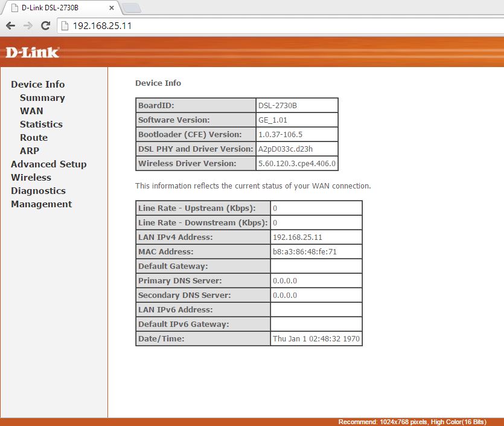504x426 pixels.
Task: Open Advanced Setup menu
Action: 49,164
